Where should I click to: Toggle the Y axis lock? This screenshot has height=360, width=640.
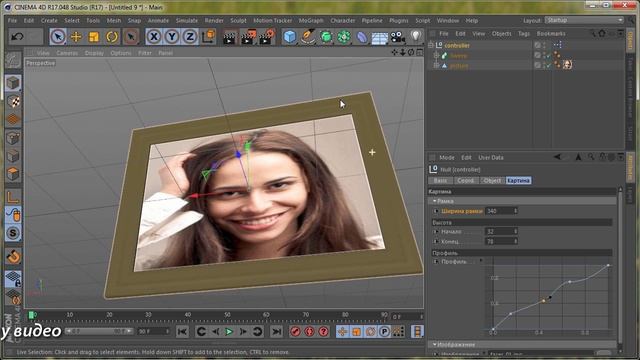pyautogui.click(x=172, y=37)
